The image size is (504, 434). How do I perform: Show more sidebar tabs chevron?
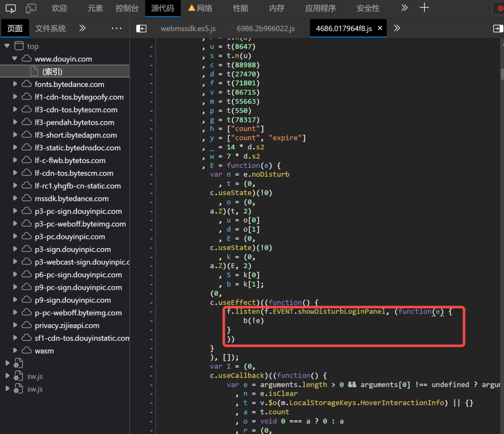point(83,28)
